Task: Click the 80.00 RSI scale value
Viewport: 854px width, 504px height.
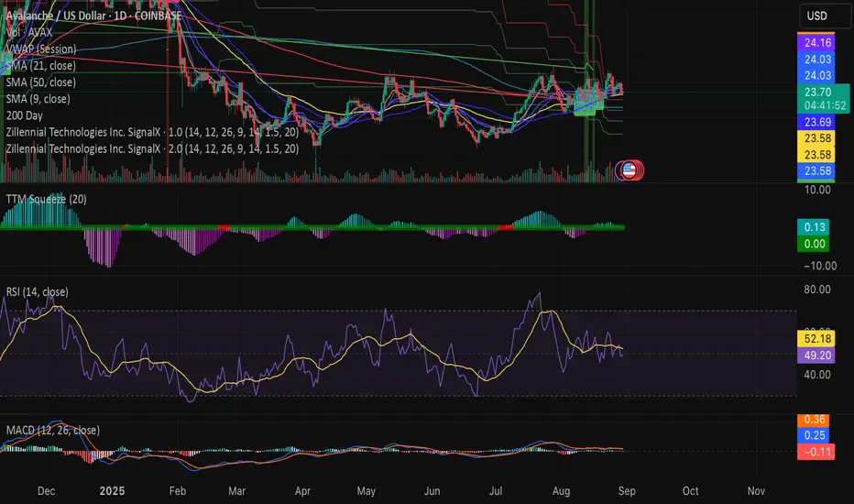Action: coord(817,290)
